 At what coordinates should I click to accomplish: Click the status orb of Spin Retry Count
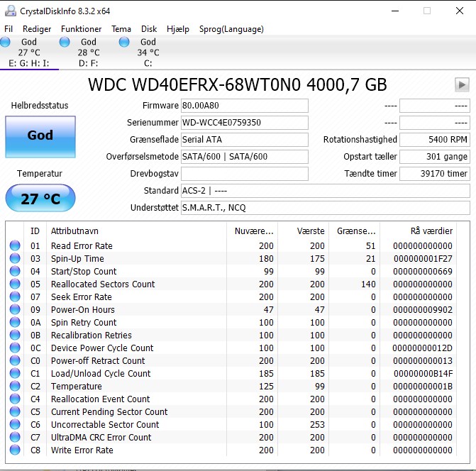tap(15, 322)
